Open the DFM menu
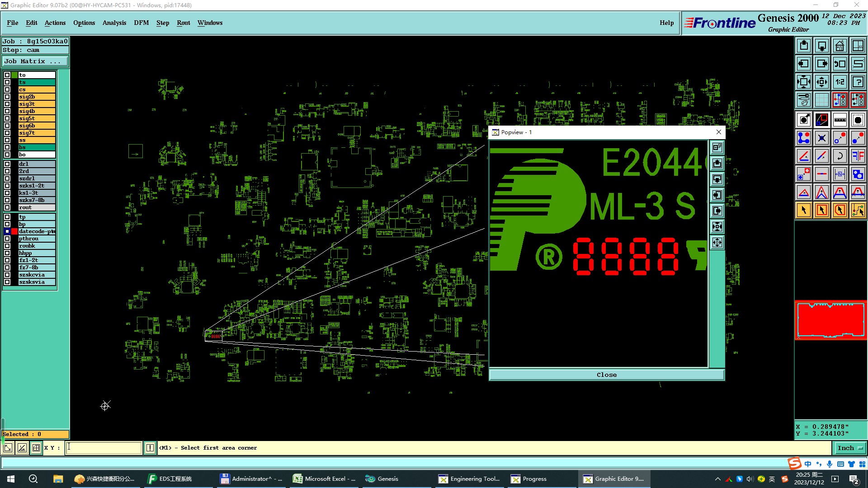This screenshot has height=488, width=868. 141,23
